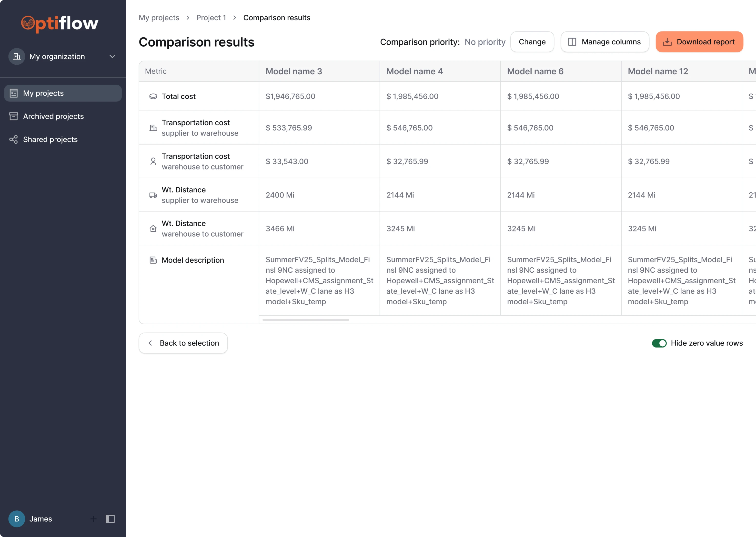
Task: Expand the My organization dropdown
Action: point(112,56)
